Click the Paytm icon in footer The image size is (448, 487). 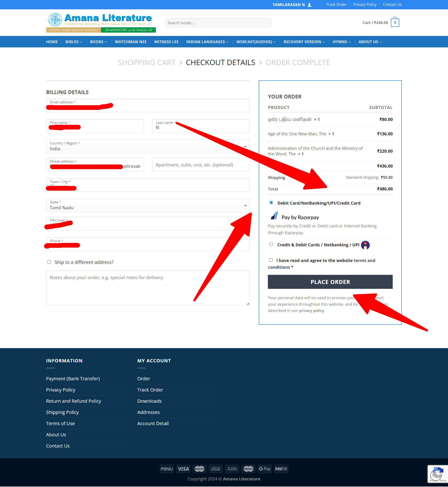(281, 469)
